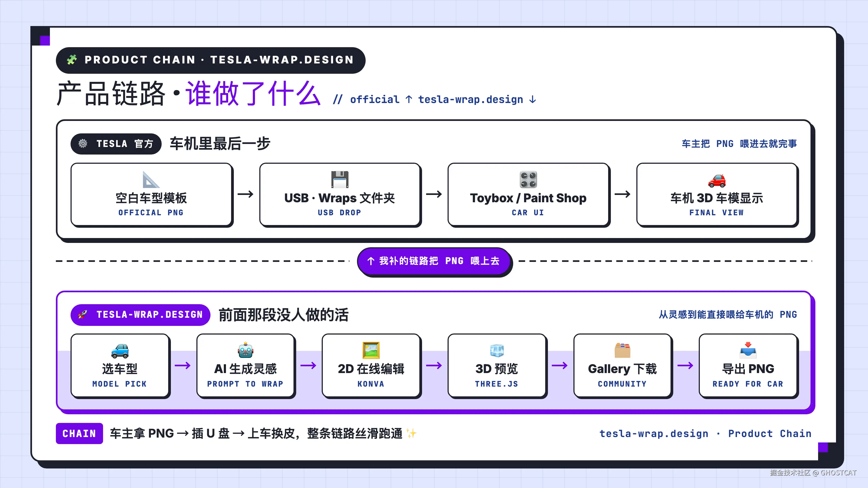Click the ice cube icon above 3D 预览
Screen dimensions: 868x488
coord(497,351)
